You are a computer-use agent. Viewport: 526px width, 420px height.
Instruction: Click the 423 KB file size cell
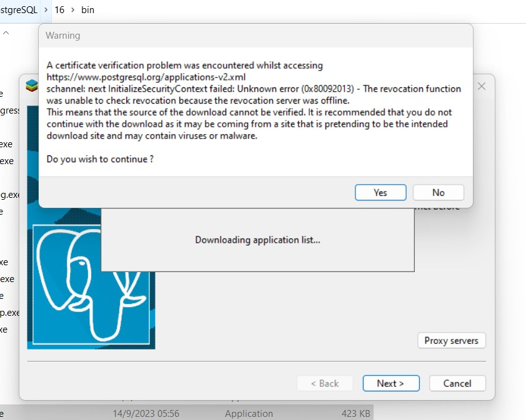tap(355, 413)
